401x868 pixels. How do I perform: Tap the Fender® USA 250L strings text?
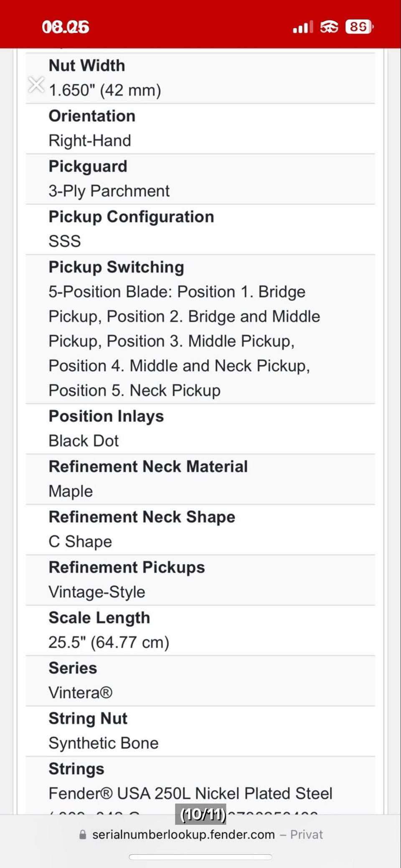coord(190,793)
